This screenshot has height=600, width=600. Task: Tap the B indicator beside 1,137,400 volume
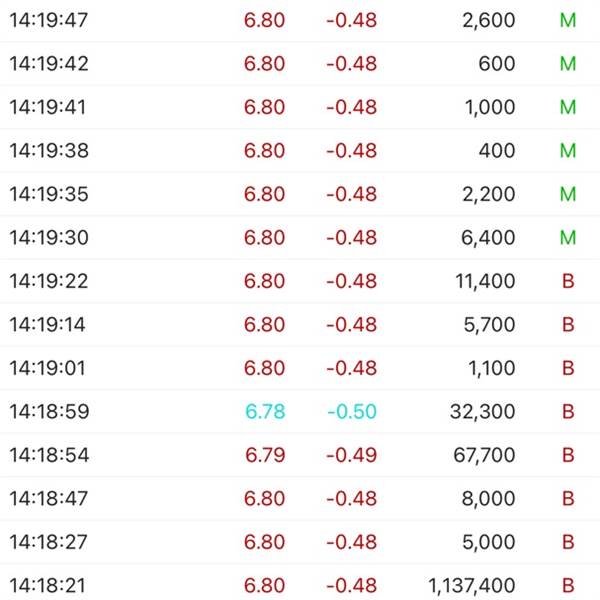click(568, 585)
